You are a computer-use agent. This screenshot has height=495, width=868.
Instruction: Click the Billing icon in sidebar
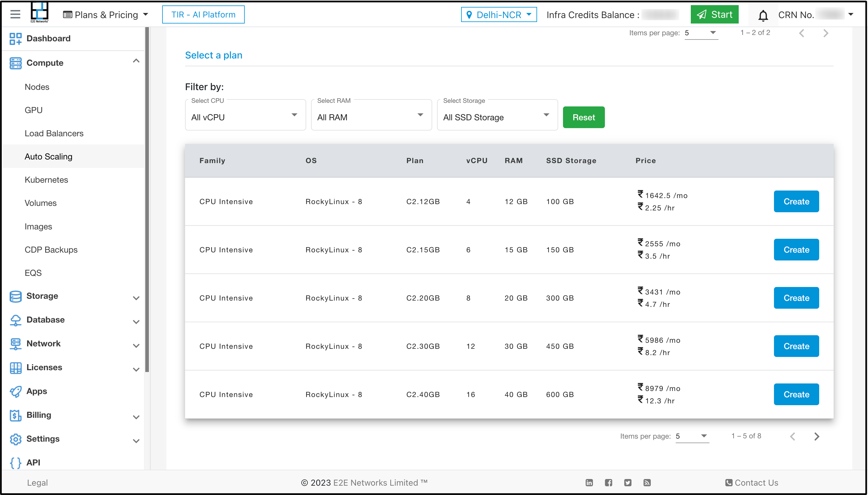point(16,415)
